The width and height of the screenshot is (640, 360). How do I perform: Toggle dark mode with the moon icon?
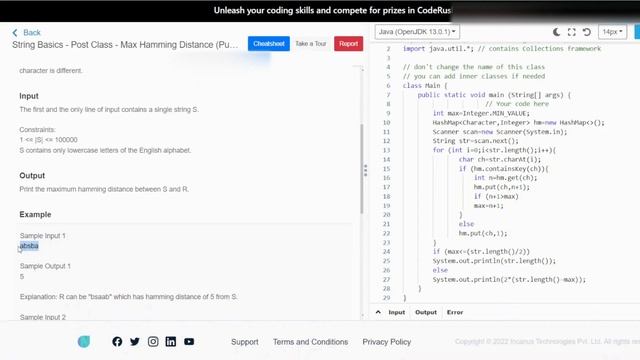tap(556, 32)
